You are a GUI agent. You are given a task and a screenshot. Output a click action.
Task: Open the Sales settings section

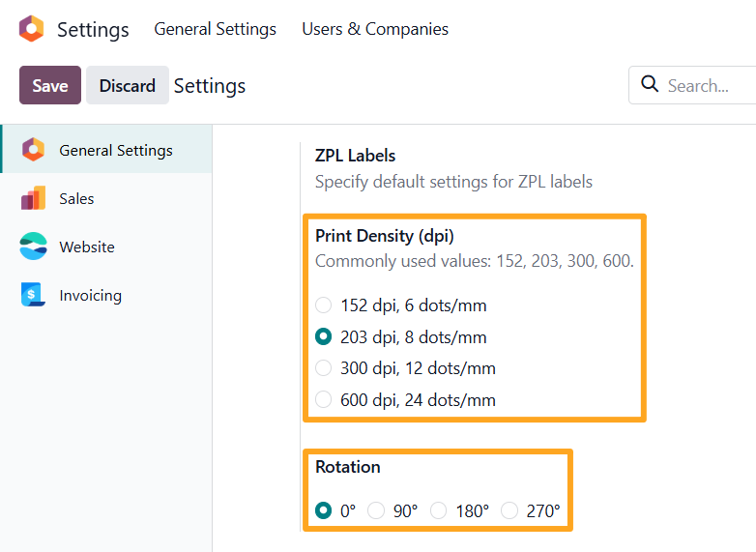click(x=76, y=198)
